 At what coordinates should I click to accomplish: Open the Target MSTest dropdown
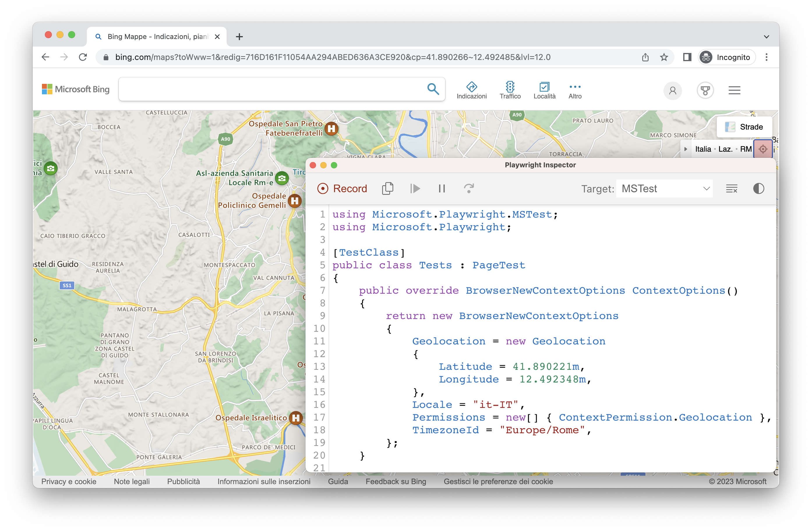point(664,189)
